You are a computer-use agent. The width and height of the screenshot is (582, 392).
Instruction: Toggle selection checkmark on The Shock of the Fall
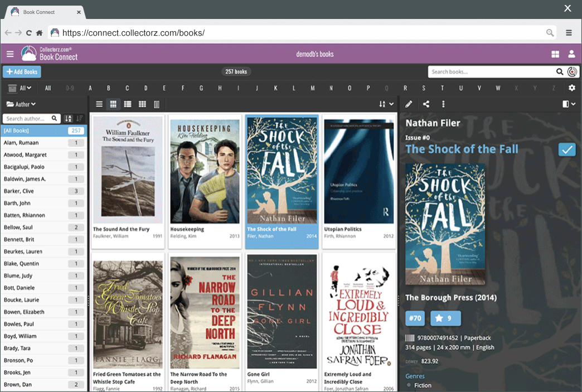566,149
